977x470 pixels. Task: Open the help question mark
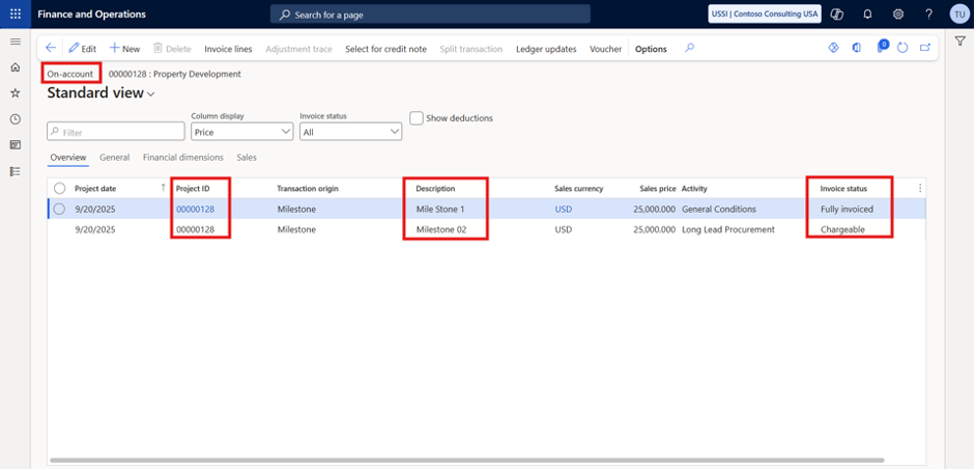tap(928, 14)
